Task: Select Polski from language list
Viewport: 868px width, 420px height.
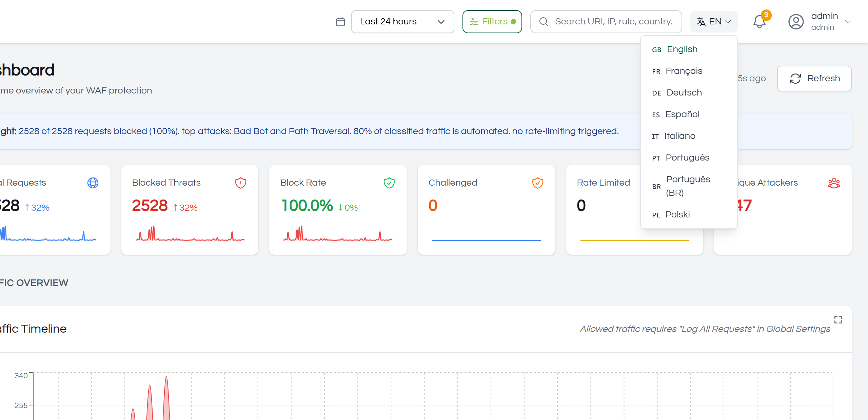Action: point(689,215)
